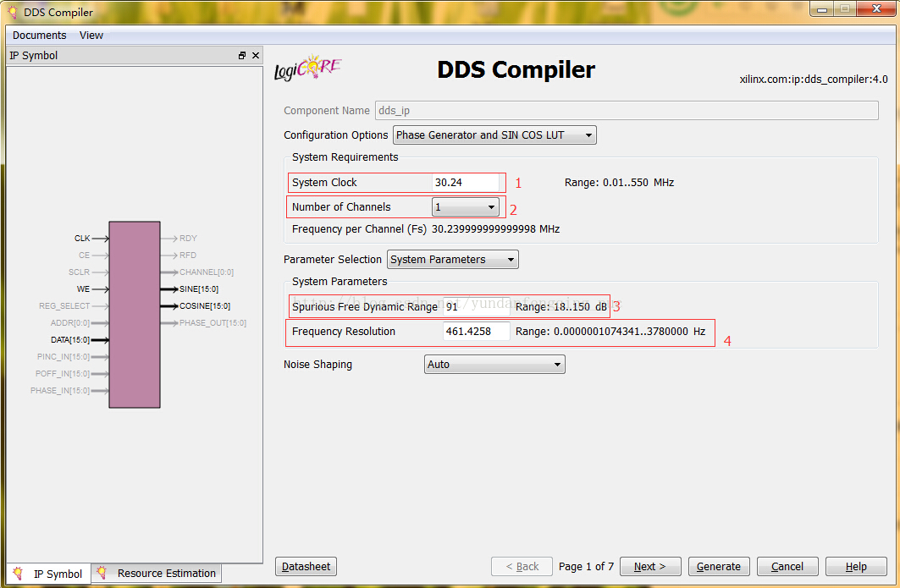Click the LogiCORE logo
The image size is (900, 588).
point(307,69)
